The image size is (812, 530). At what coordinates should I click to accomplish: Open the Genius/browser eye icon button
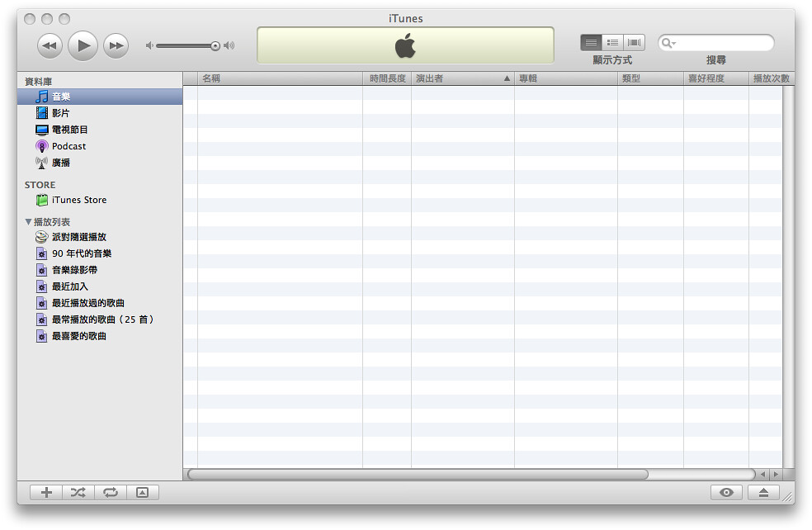[x=726, y=492]
